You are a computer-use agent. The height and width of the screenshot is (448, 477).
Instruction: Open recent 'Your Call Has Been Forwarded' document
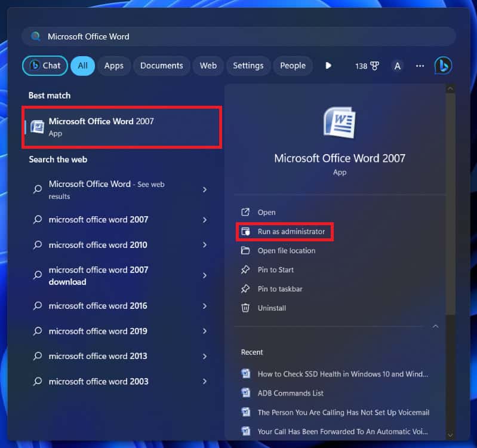(343, 431)
